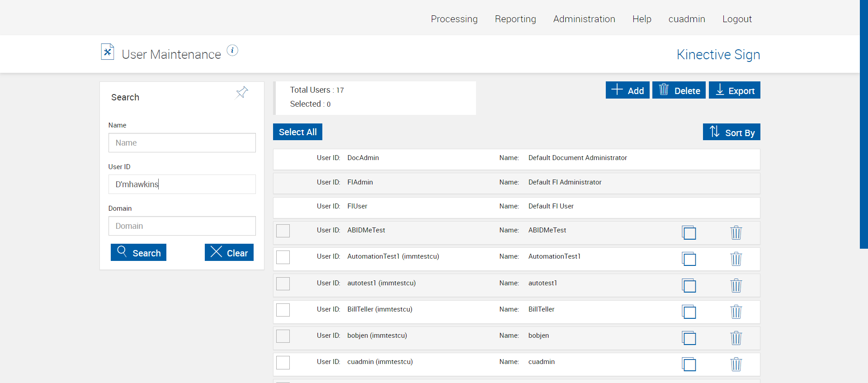868x383 pixels.
Task: Click the pin icon in Search panel
Action: [242, 92]
